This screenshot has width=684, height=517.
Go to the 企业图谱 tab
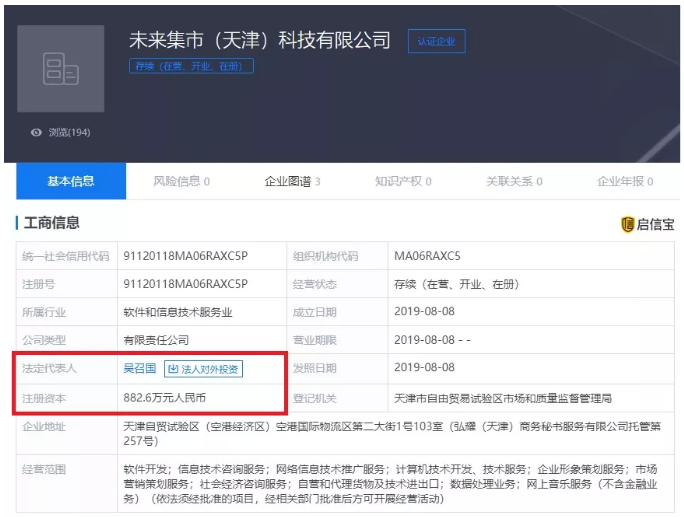tap(292, 181)
